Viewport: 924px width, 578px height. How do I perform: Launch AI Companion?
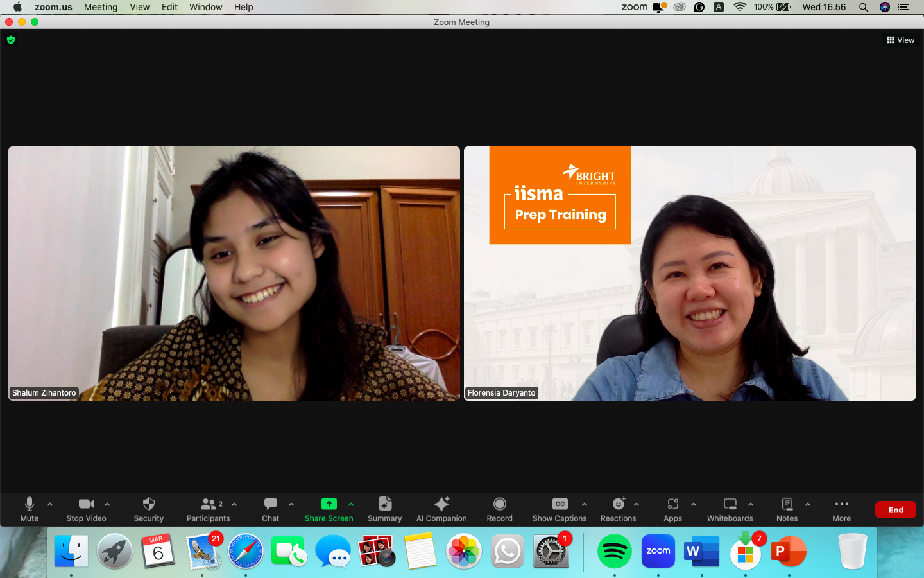pos(441,509)
